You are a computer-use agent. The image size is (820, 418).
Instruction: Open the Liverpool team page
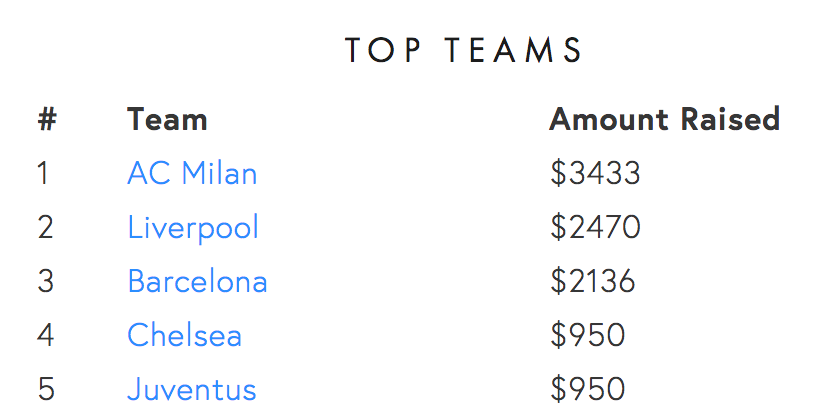click(193, 228)
